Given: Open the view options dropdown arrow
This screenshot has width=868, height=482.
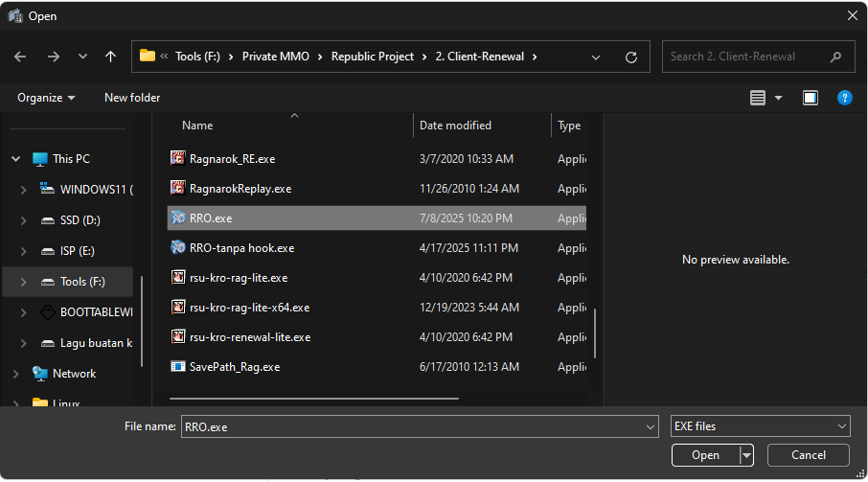Looking at the screenshot, I should (x=778, y=98).
